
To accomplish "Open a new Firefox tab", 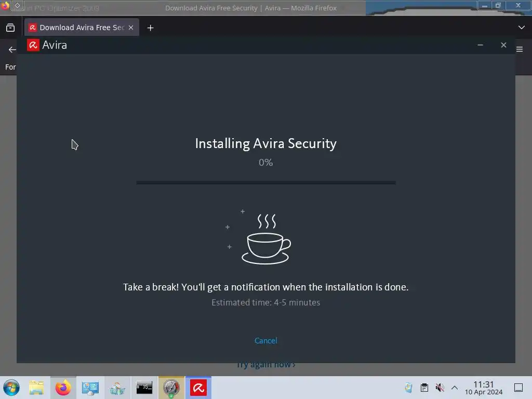I will 150,28.
